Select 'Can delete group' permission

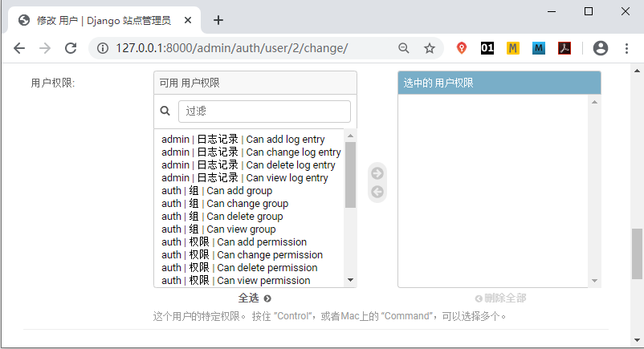tap(249, 216)
